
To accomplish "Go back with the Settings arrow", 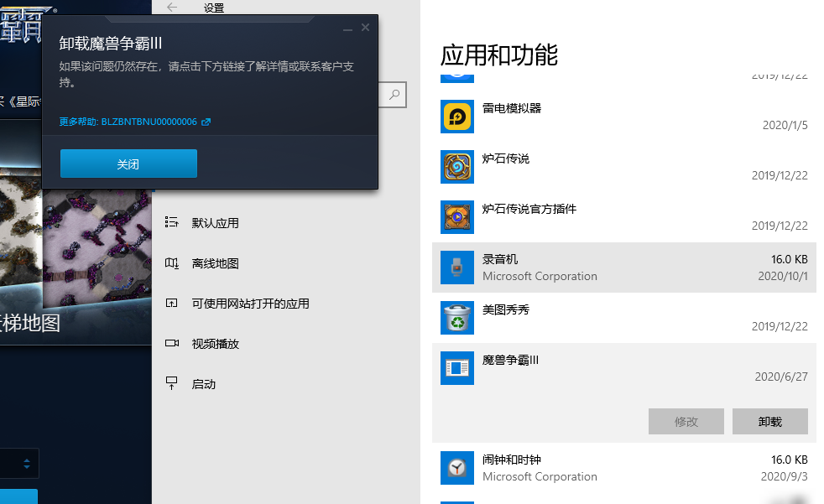I will pos(172,8).
